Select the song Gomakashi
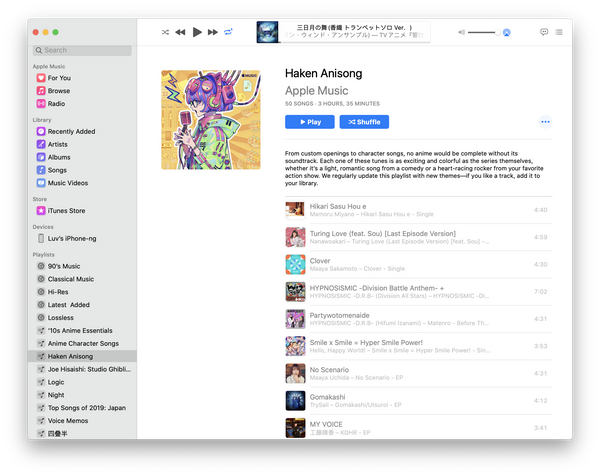 point(419,401)
